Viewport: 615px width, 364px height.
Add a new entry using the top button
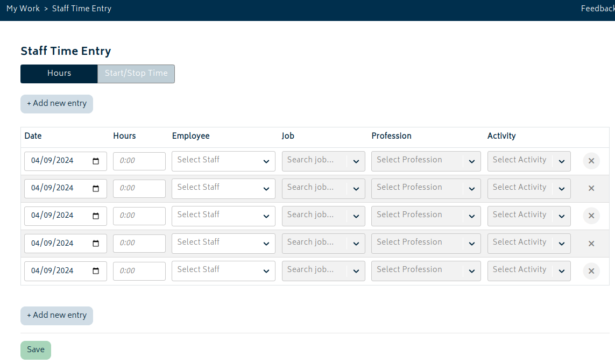(56, 103)
